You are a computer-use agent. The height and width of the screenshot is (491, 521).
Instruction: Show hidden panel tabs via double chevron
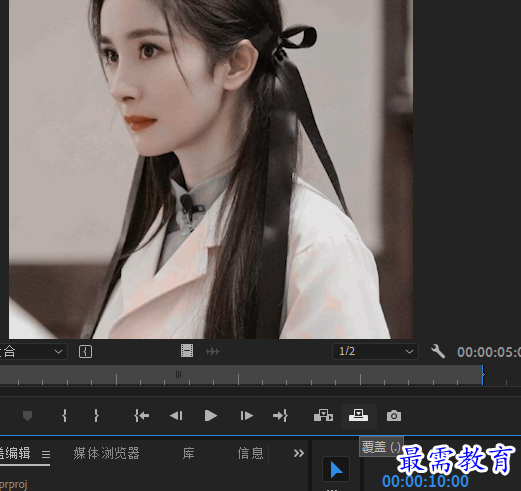[299, 453]
